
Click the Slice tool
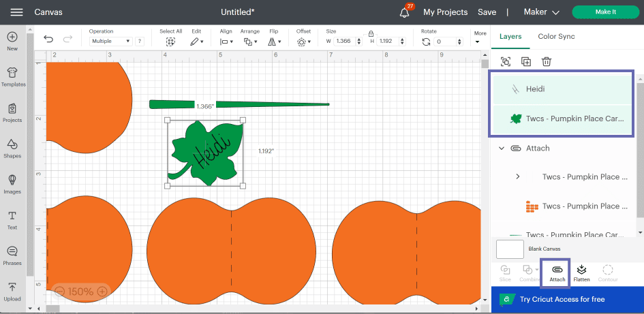(505, 273)
